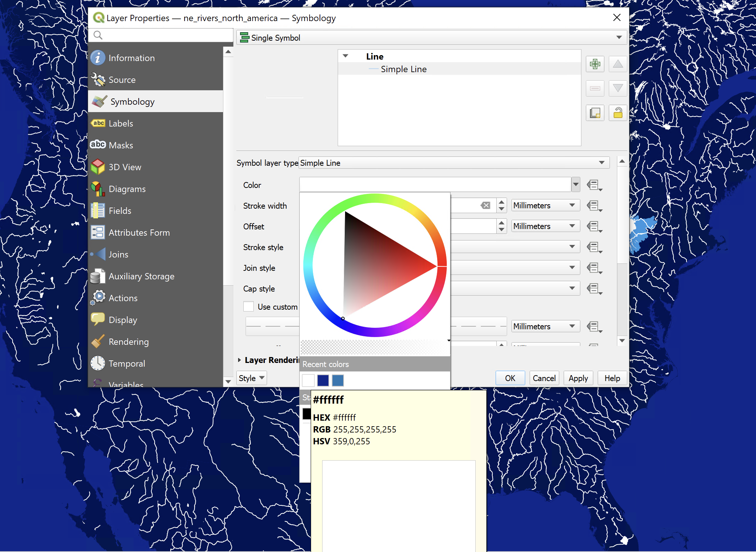Screen dimensions: 756x552
Task: Collapse the Line symbol tree node
Action: tap(345, 56)
